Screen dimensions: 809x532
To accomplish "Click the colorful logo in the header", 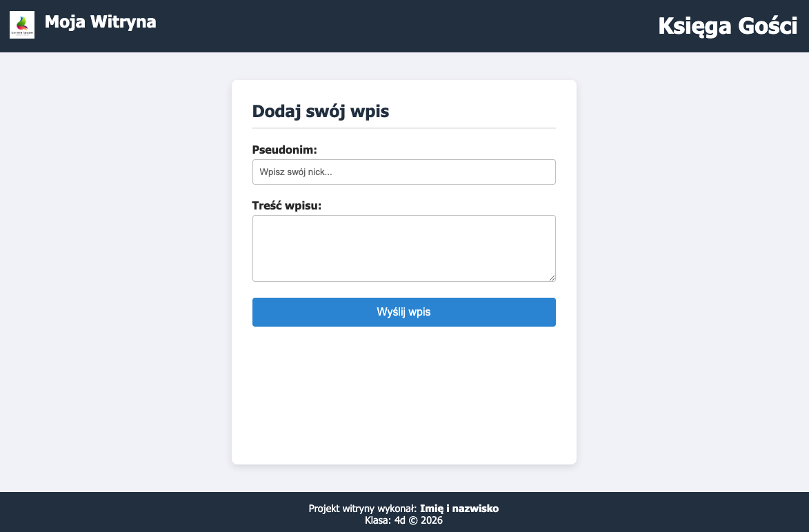I will pyautogui.click(x=22, y=25).
